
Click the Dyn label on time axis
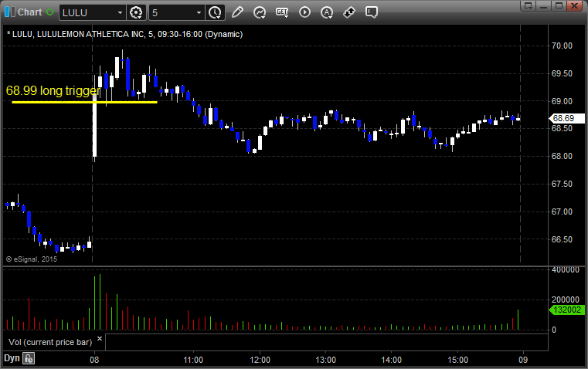click(x=12, y=358)
